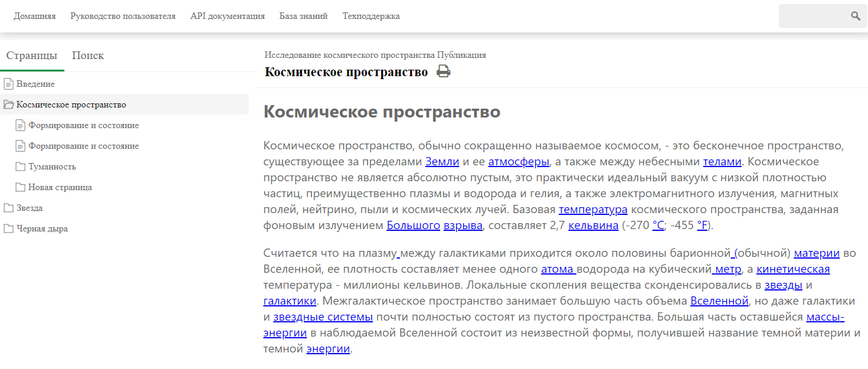The image size is (868, 369).
Task: Click the magnifier icon in the search bar
Action: coord(856,16)
